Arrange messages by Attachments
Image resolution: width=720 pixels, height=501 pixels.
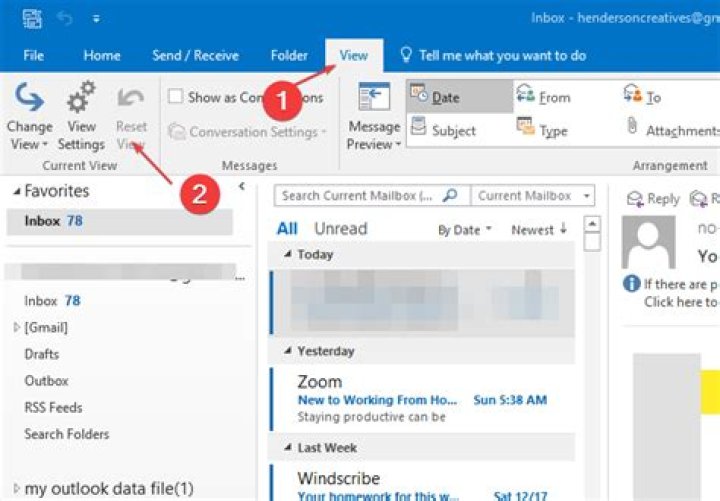pyautogui.click(x=673, y=130)
